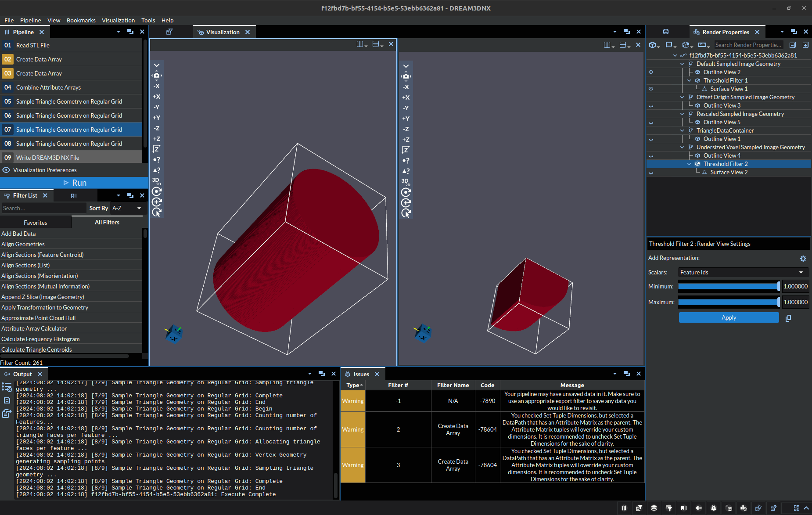Click the filter Search field in Filter List
Screen dimensions: 812x515
pos(40,208)
